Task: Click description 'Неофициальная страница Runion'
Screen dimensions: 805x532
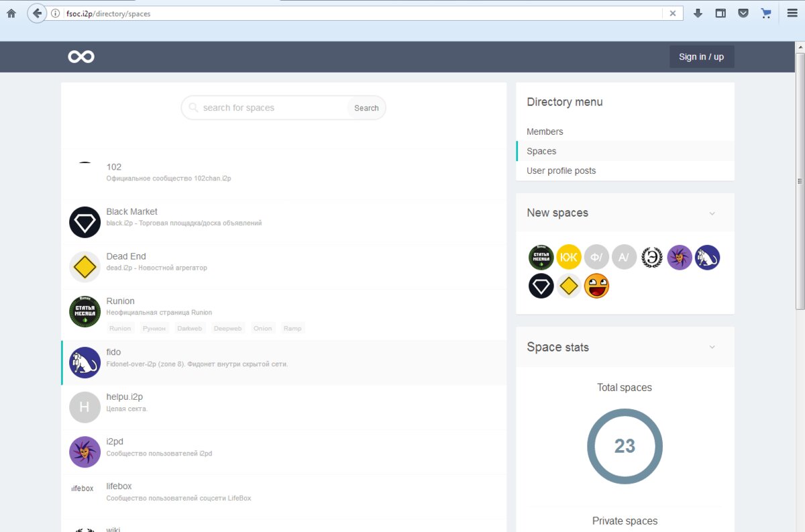Action: pos(159,312)
